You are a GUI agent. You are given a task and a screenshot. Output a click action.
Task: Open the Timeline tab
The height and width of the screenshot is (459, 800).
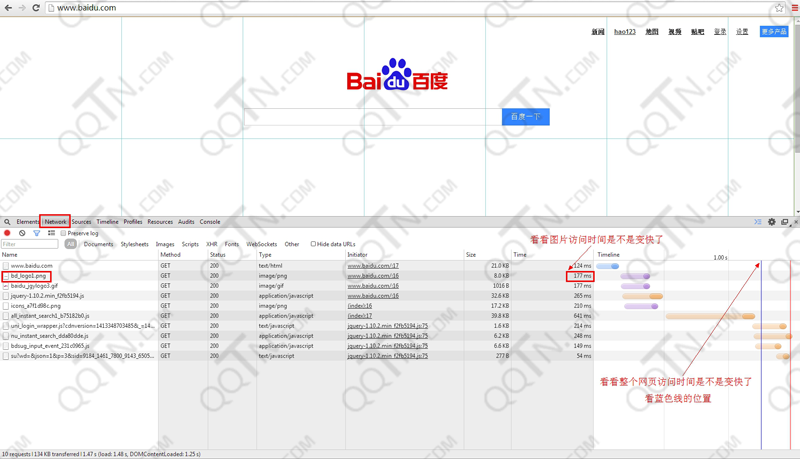[x=107, y=222]
